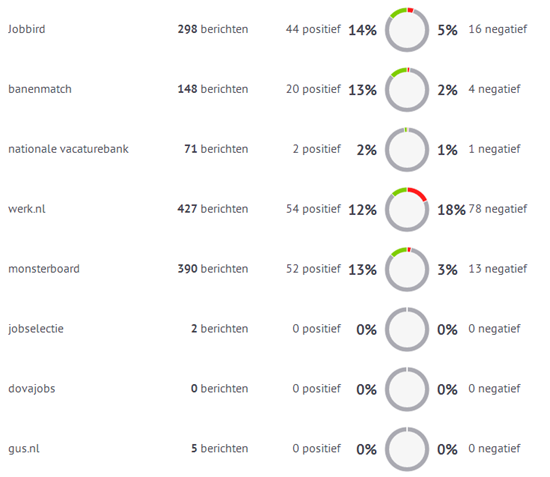
Task: Click the gus.nl empty donut chart
Action: [407, 449]
